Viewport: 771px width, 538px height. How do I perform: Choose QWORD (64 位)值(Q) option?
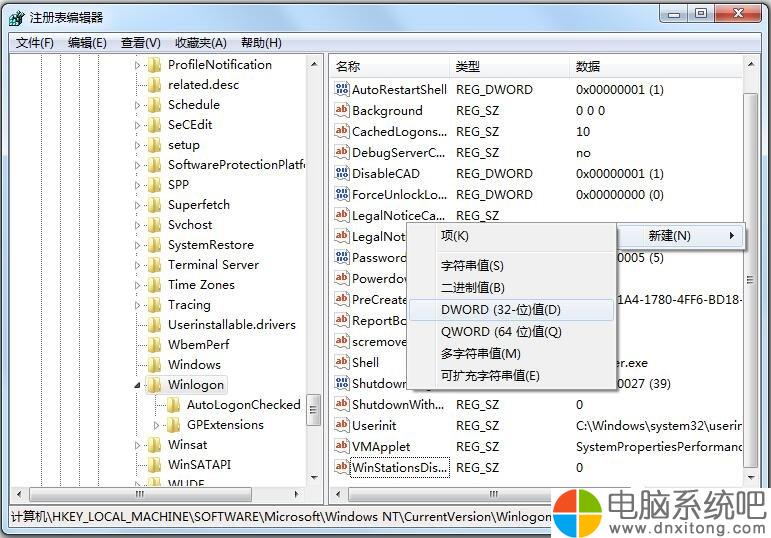511,332
